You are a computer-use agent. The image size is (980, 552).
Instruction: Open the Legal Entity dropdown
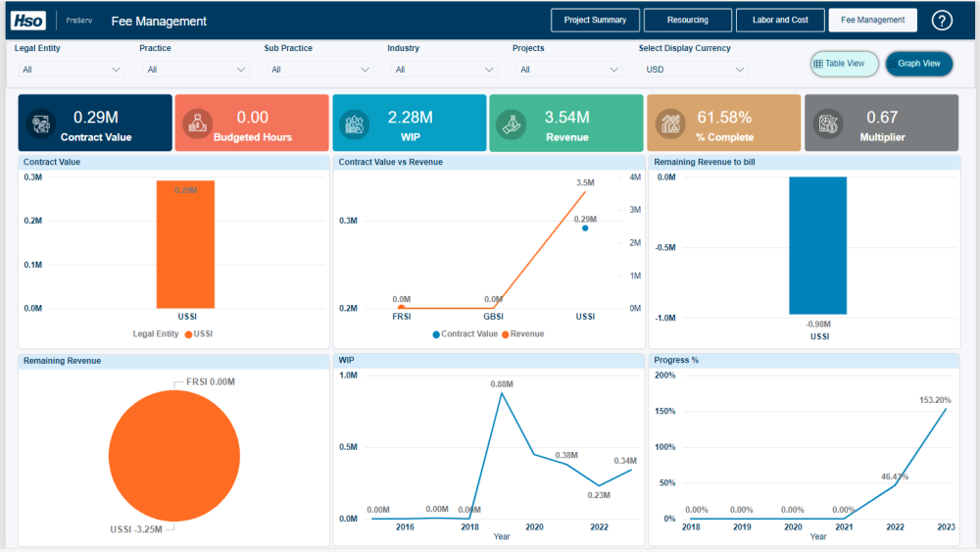tap(70, 70)
